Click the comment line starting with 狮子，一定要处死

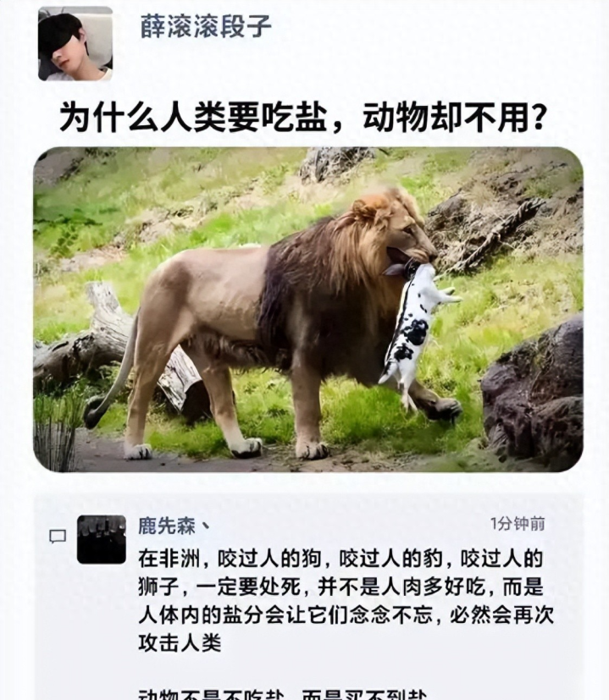340,587
